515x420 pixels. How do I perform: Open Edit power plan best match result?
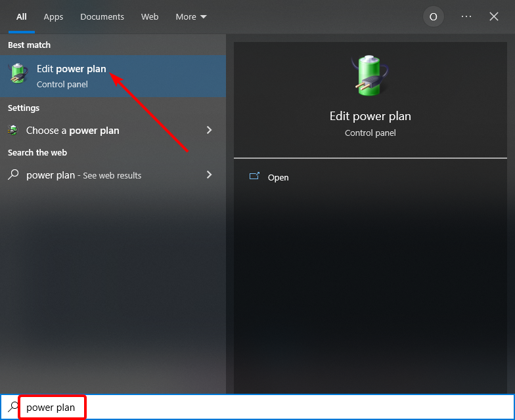[113, 76]
